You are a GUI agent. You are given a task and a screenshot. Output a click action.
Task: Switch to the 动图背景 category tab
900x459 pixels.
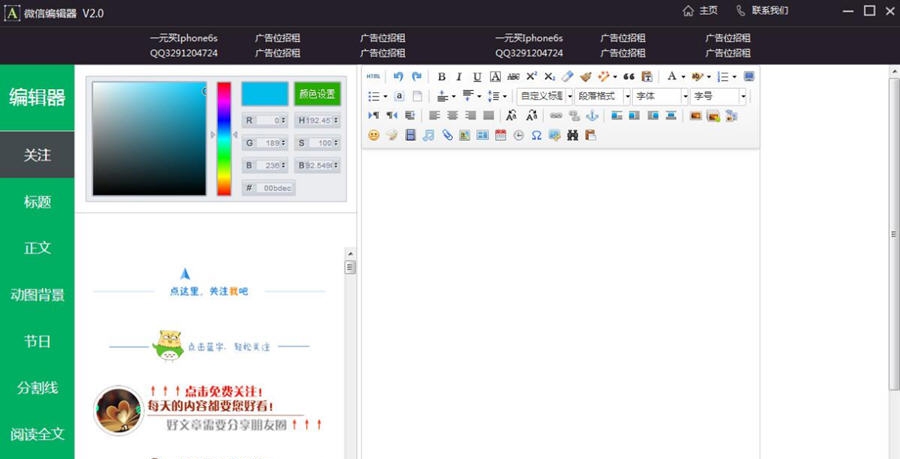pyautogui.click(x=37, y=295)
